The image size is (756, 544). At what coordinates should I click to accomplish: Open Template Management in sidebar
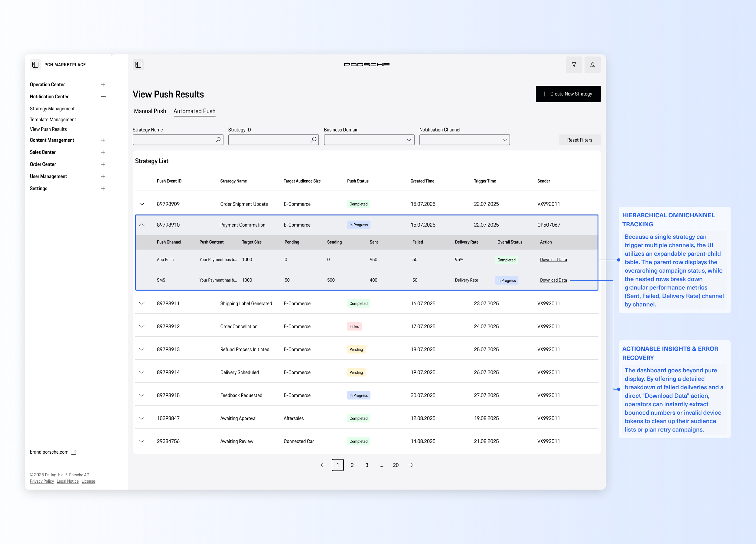pyautogui.click(x=53, y=120)
